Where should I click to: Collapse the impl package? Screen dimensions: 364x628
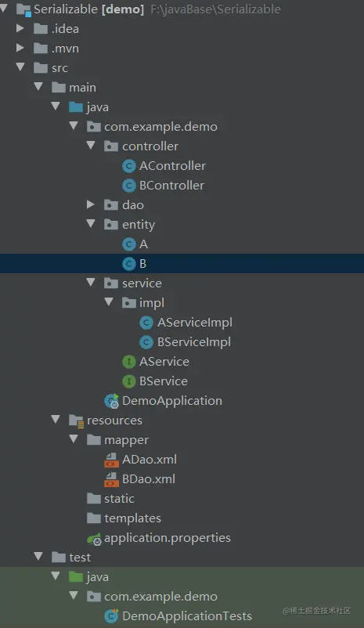click(109, 301)
